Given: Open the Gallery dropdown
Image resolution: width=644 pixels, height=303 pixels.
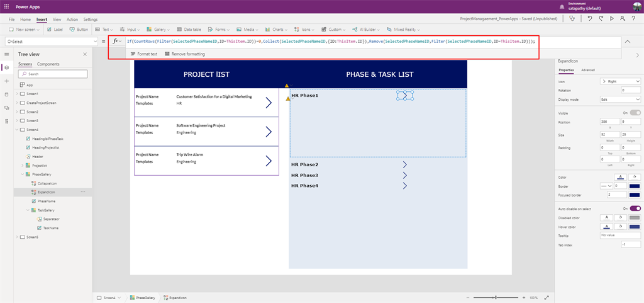Looking at the screenshot, I should pyautogui.click(x=157, y=30).
